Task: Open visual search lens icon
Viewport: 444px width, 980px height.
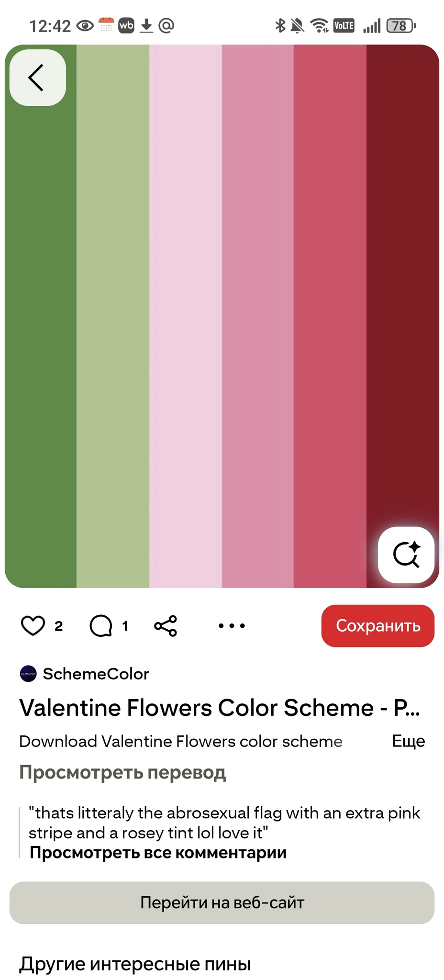Action: (406, 555)
